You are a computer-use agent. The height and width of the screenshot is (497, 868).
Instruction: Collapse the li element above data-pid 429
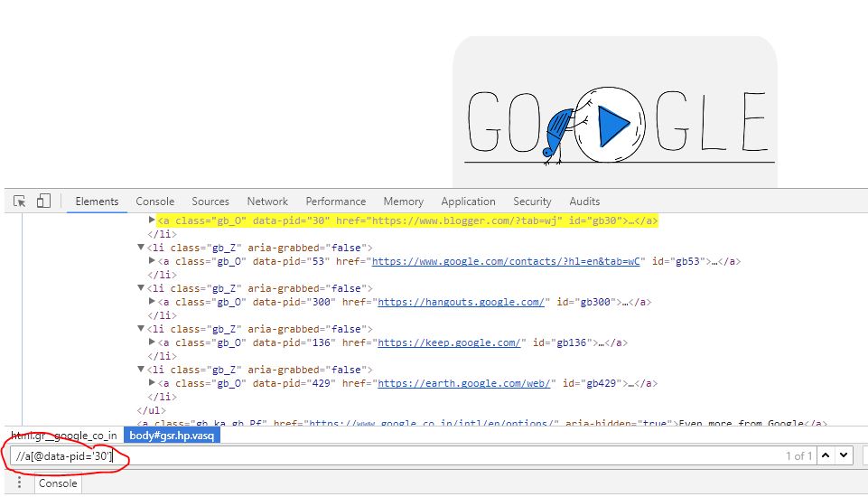(141, 369)
